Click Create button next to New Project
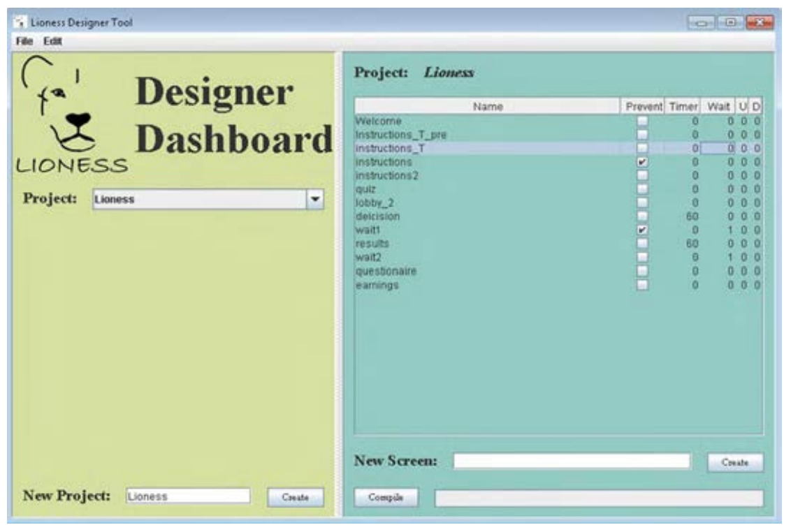This screenshot has height=532, width=791. click(x=296, y=497)
